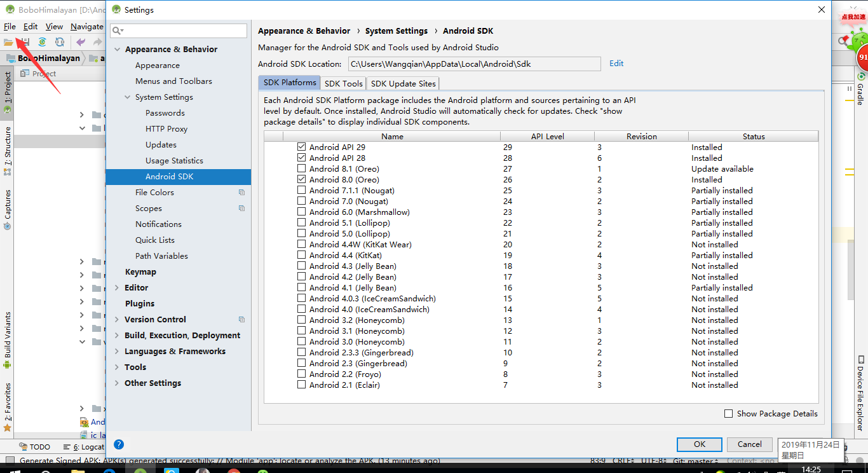Click the Android SDK Location path field
The width and height of the screenshot is (868, 473).
(x=474, y=64)
